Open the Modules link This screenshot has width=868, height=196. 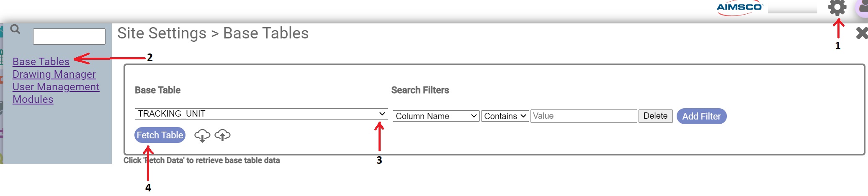[x=33, y=99]
